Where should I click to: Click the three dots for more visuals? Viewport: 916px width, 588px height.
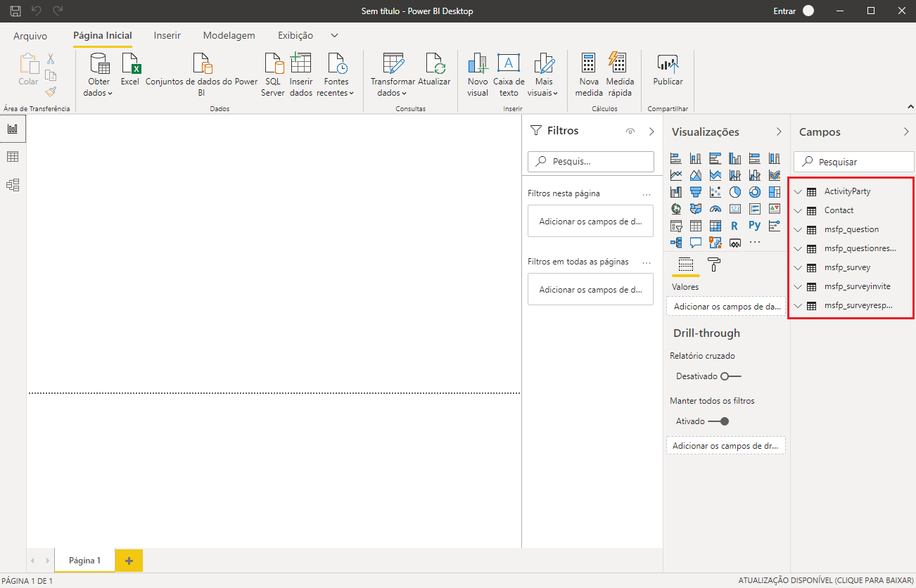point(755,243)
